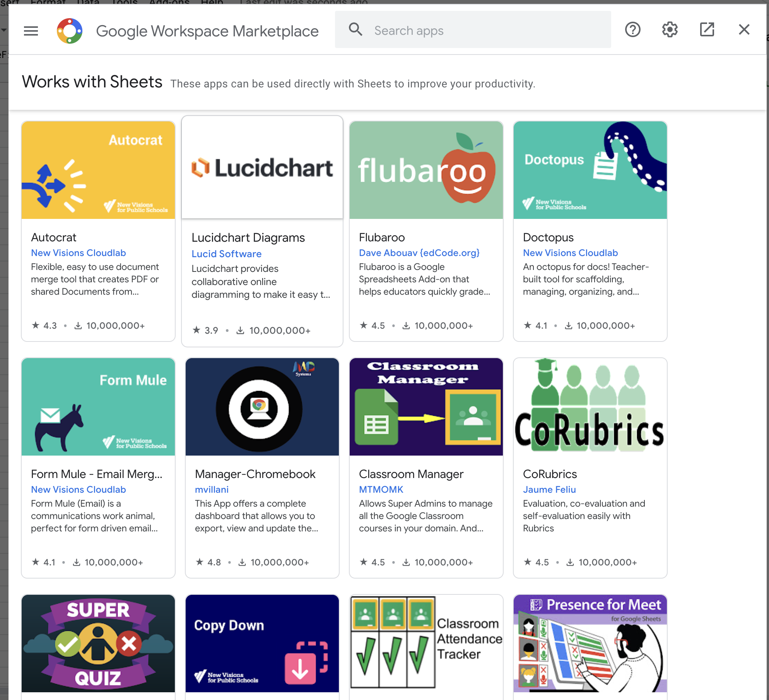The height and width of the screenshot is (700, 769).
Task: Open the hamburger main menu
Action: pos(31,31)
